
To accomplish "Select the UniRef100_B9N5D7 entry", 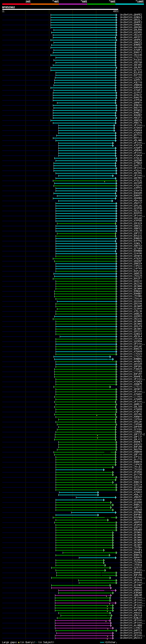I will (131, 45).
